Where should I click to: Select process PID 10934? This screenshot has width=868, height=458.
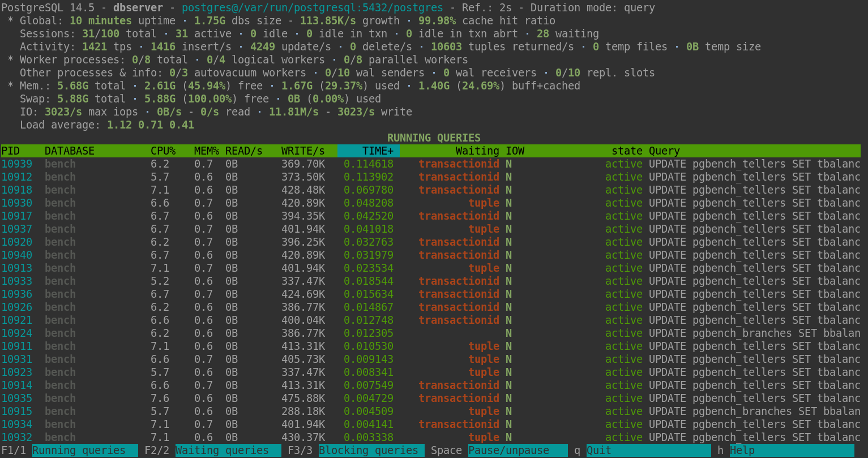click(x=16, y=425)
